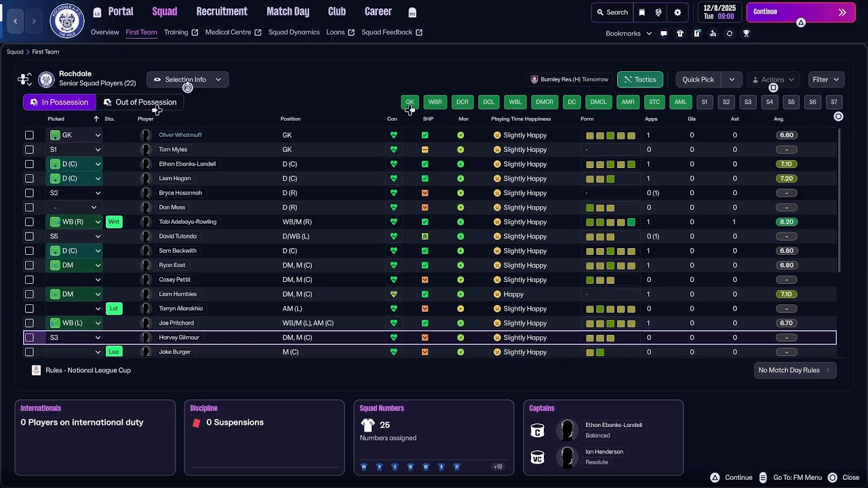This screenshot has height=488, width=868.
Task: Click the squad view icon left of Rochdale badge
Action: click(24, 79)
